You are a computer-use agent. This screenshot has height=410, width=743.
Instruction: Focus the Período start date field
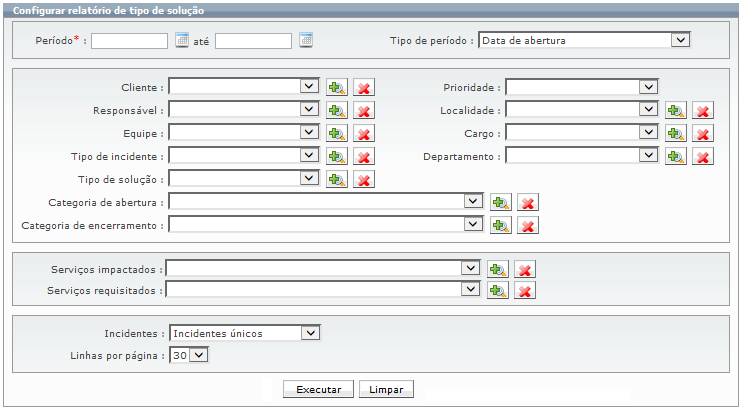tap(129, 41)
